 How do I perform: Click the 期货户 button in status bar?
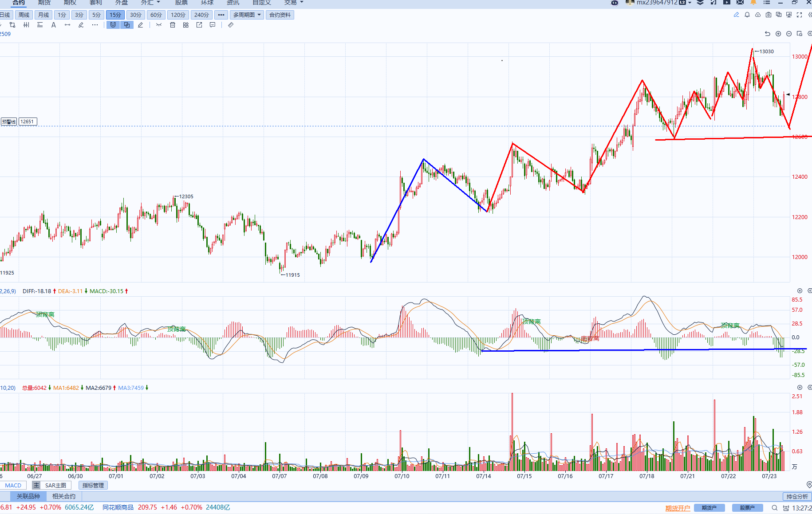[x=709, y=508]
